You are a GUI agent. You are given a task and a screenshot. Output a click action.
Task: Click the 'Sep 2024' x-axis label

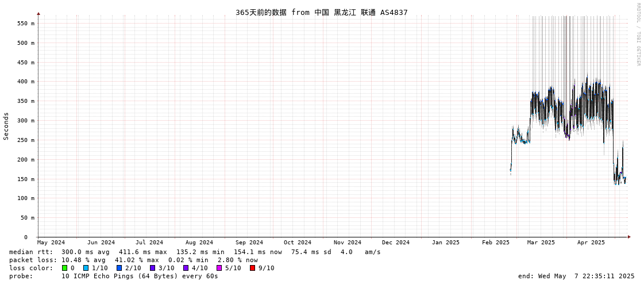point(249,243)
